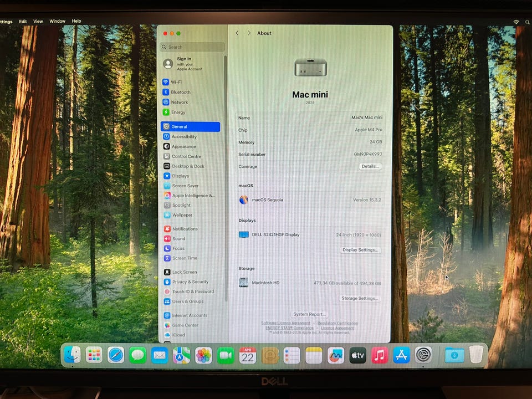
Task: Open the ENERGY STAR Compliance link
Action: tap(289, 328)
